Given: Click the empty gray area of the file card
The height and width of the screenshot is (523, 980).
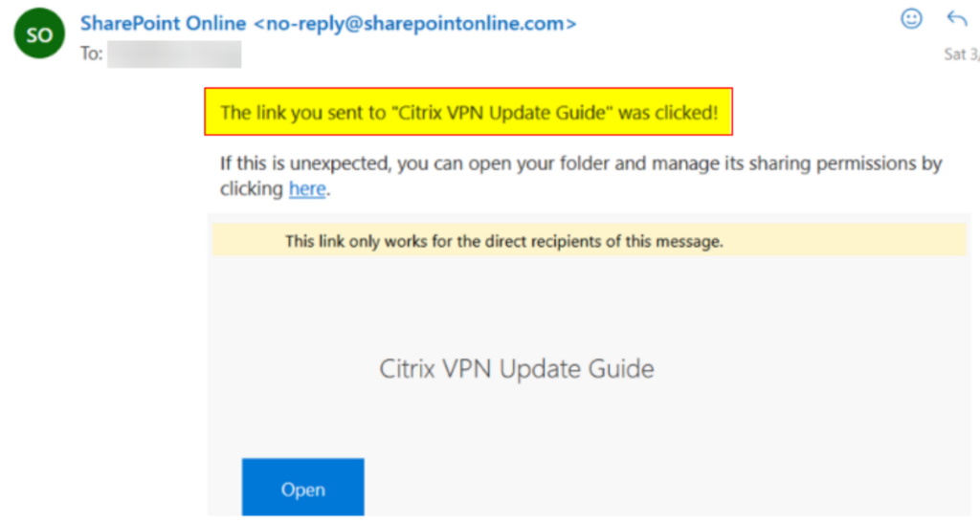Looking at the screenshot, I should click(588, 299).
